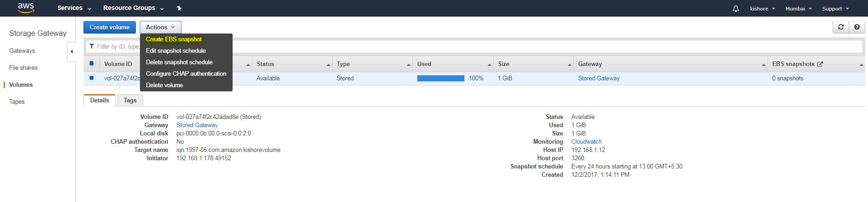Click external link icon beside EBS snapshots
The image size is (868, 202).
[820, 64]
